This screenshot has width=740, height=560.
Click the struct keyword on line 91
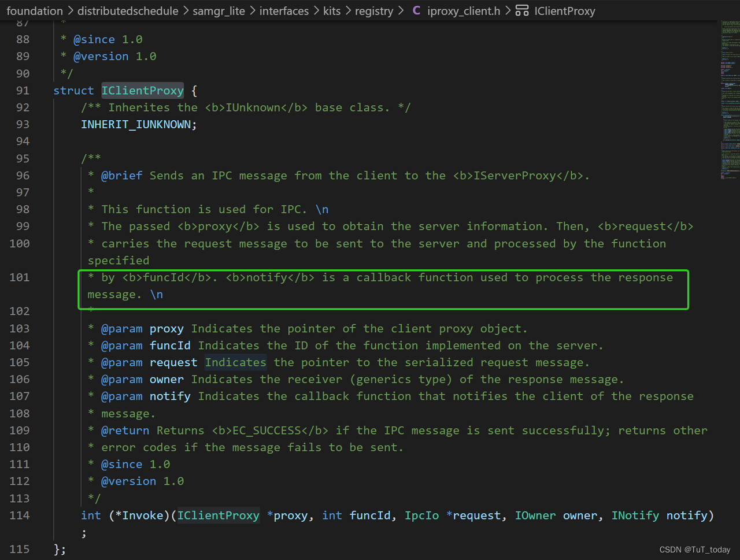73,90
